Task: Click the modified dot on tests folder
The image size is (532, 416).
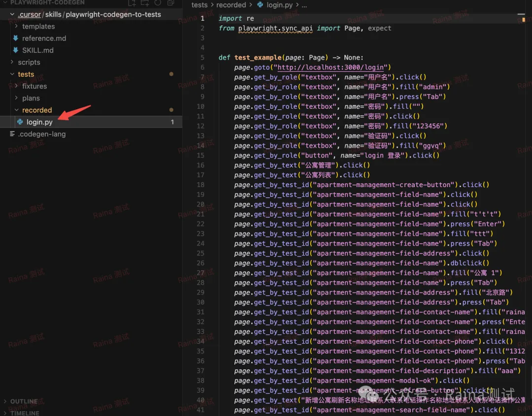Action: pos(171,74)
